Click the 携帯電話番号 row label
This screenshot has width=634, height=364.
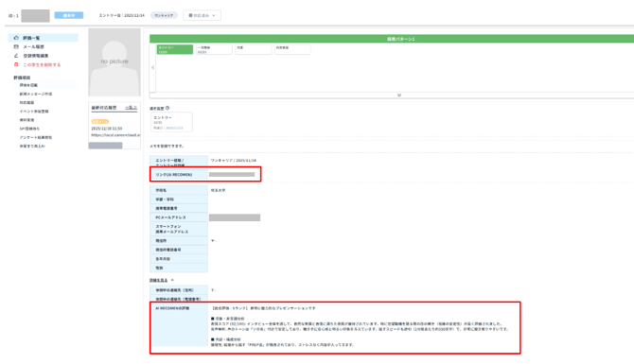(167, 208)
